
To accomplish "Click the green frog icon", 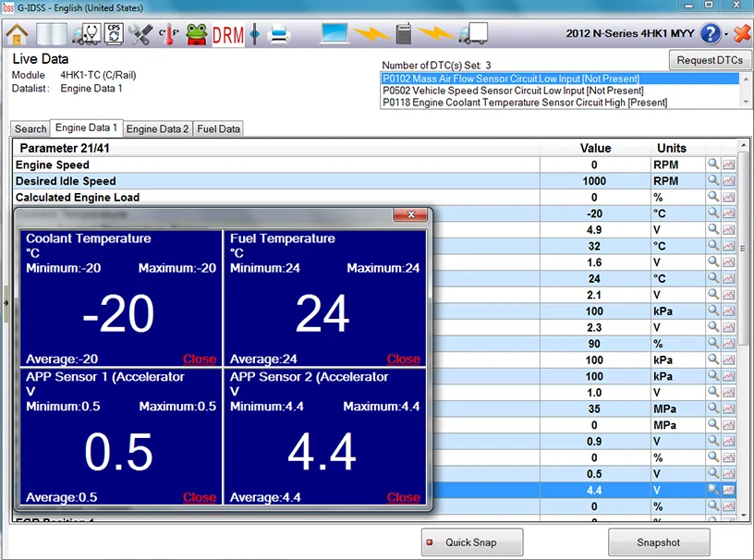I will pos(197,34).
